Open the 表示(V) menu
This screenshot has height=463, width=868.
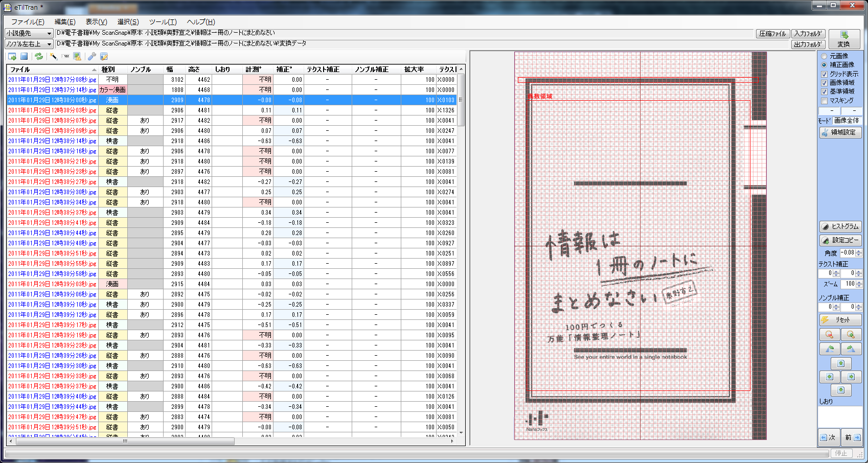[96, 21]
